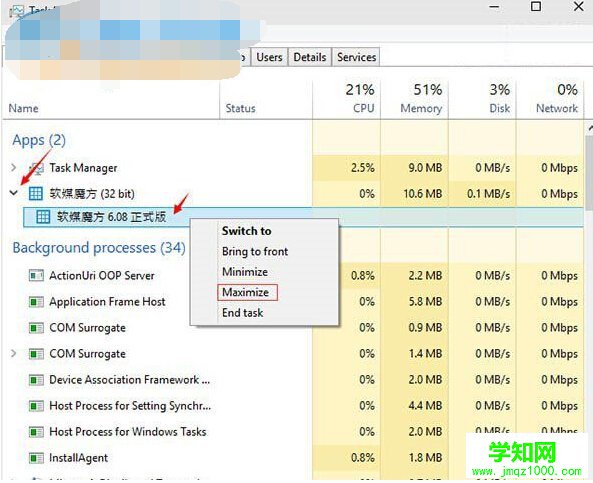Click the Host Process for Setting Synchr icon
593x483 pixels.
pos(36,406)
